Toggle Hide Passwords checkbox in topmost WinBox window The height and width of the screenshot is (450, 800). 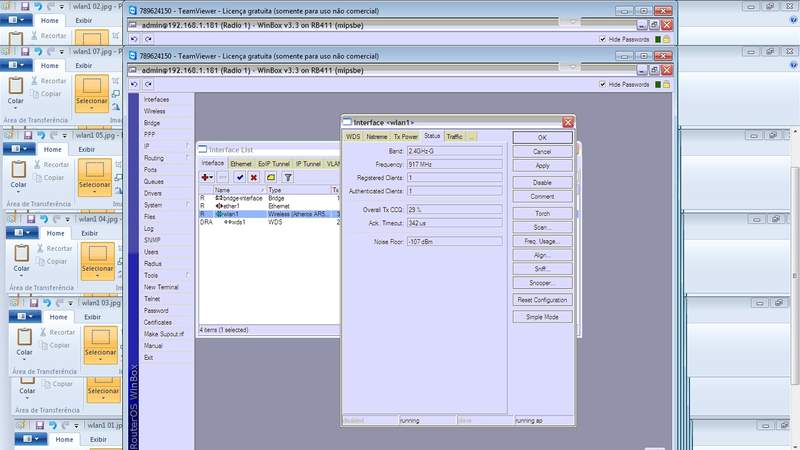pyautogui.click(x=603, y=39)
